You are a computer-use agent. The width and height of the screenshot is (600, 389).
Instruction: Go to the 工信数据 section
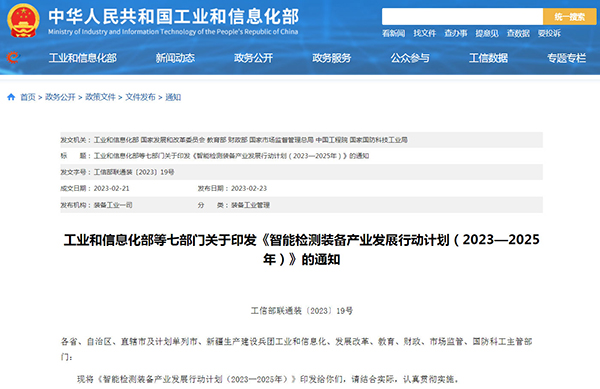[x=488, y=58]
